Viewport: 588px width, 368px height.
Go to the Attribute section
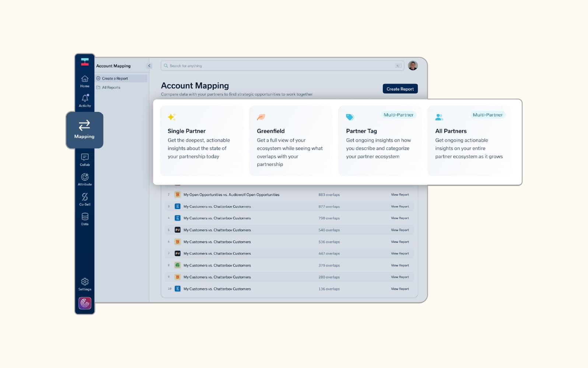85,179
